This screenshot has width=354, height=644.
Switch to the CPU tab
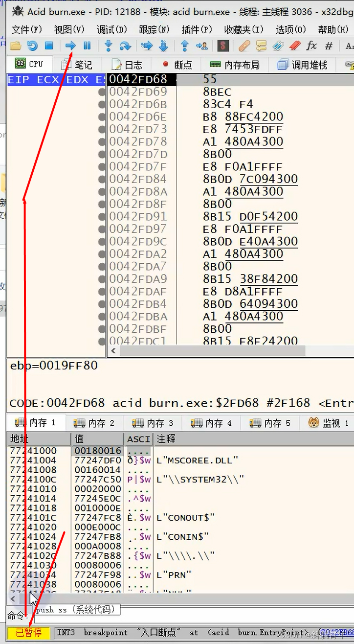29,64
